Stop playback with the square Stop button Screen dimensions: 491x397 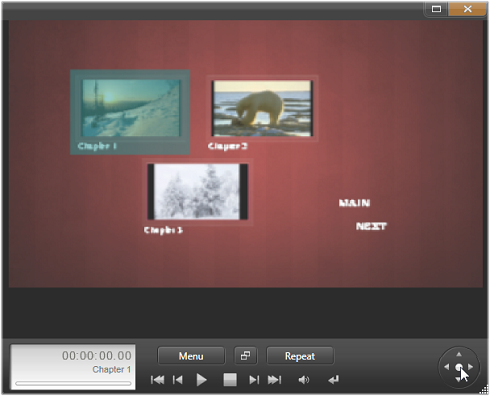(x=230, y=380)
